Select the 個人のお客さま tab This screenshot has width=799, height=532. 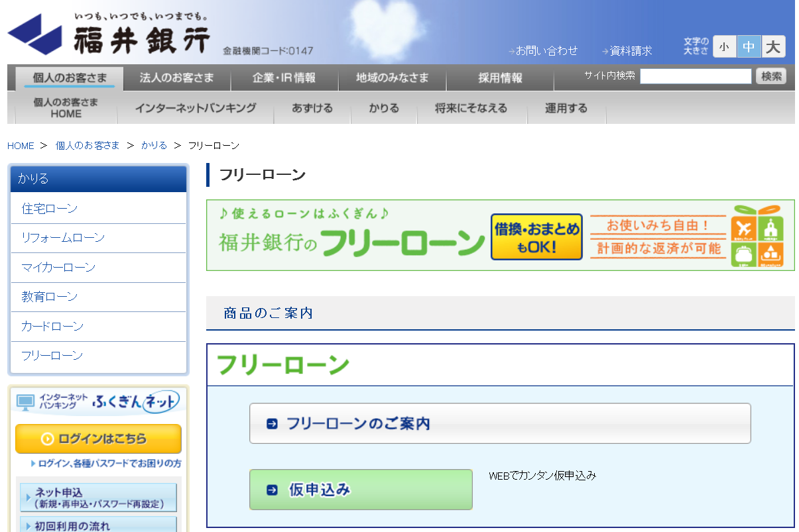pyautogui.click(x=70, y=78)
